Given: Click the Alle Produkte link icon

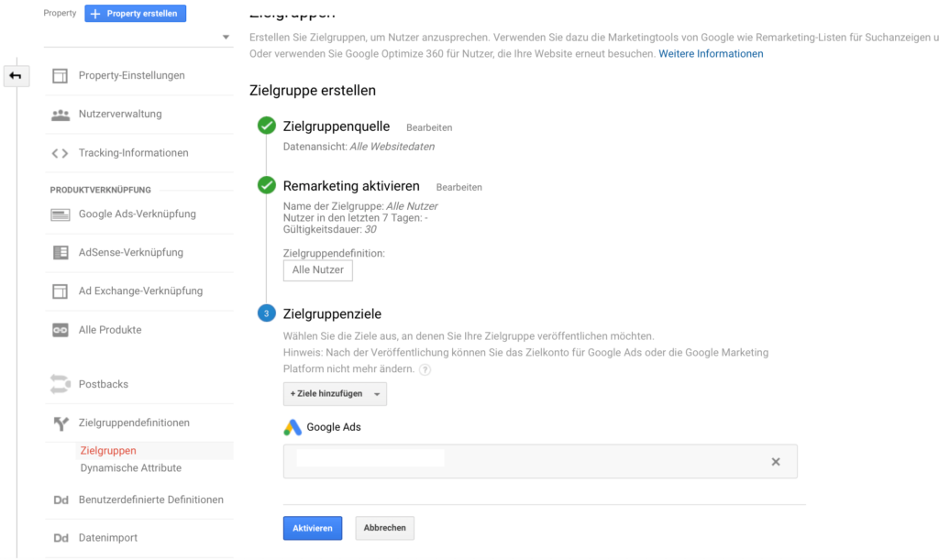Looking at the screenshot, I should [60, 330].
